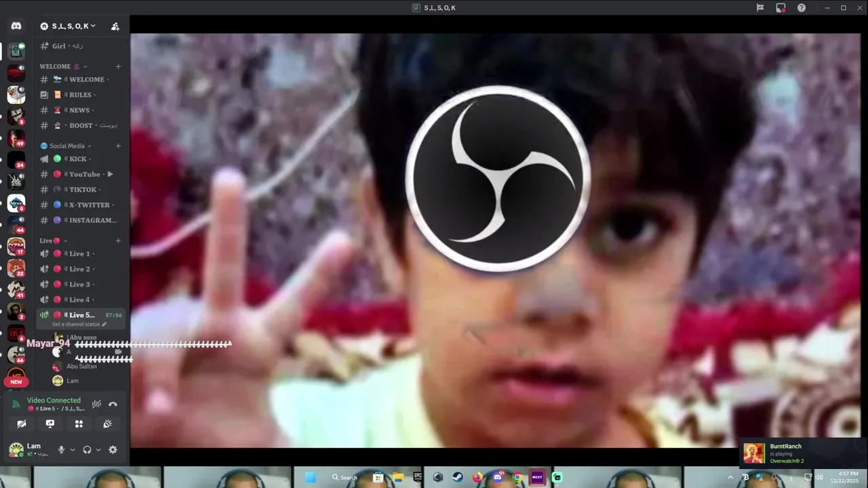Open the WELCOME text channel
This screenshot has width=868, height=488.
pyautogui.click(x=80, y=79)
